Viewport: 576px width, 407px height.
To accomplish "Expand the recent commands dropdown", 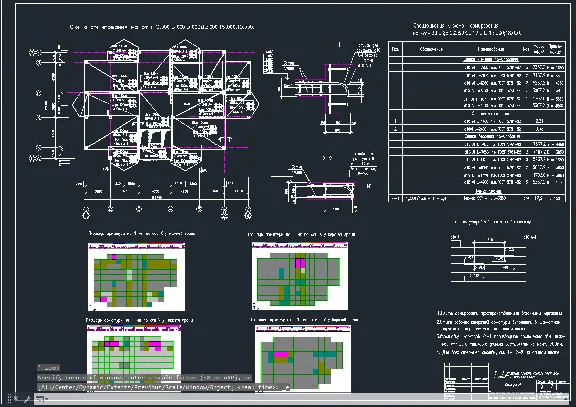I will [x=42, y=399].
